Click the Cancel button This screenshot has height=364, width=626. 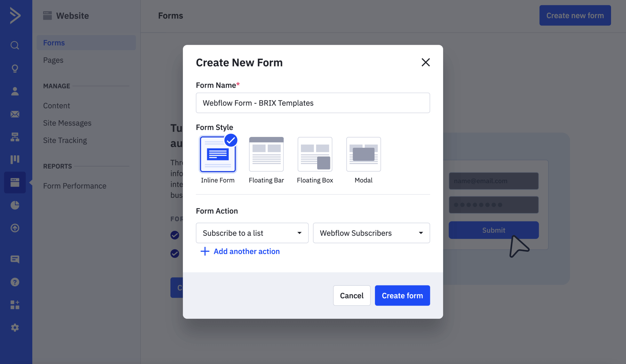[352, 296]
